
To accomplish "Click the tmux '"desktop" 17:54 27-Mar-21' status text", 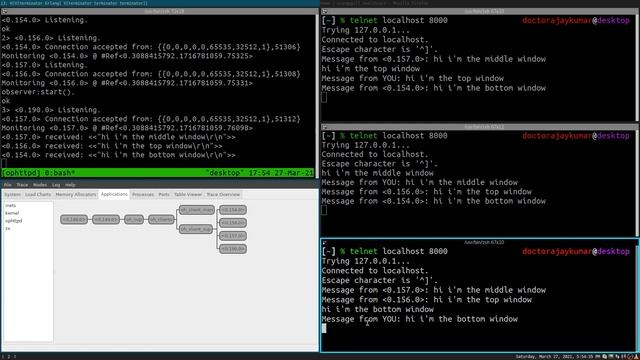I will coord(259,173).
